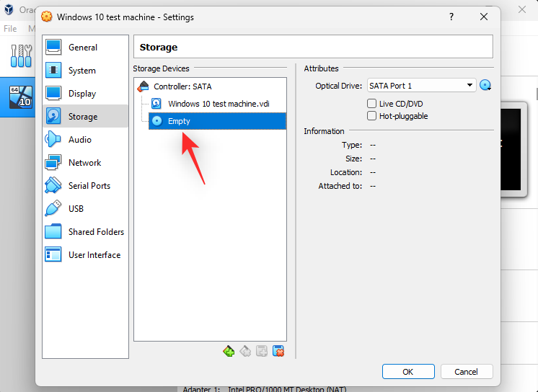The width and height of the screenshot is (538, 392).
Task: Switch to the Display settings category
Action: click(85, 93)
